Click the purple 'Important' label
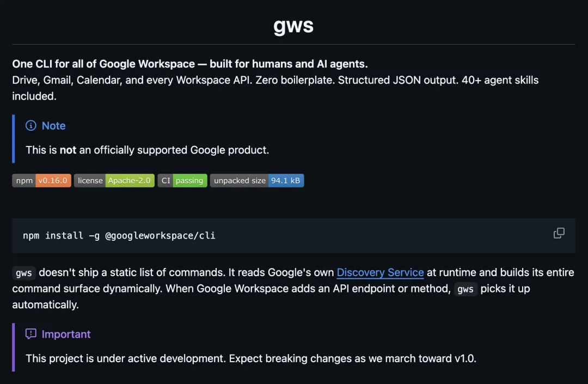 pyautogui.click(x=66, y=334)
